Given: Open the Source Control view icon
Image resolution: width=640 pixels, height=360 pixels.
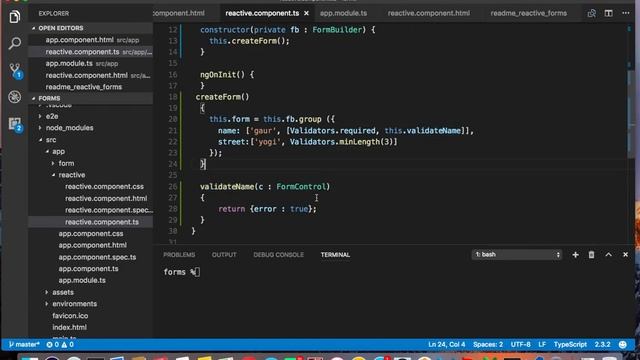Looking at the screenshot, I should [15, 70].
